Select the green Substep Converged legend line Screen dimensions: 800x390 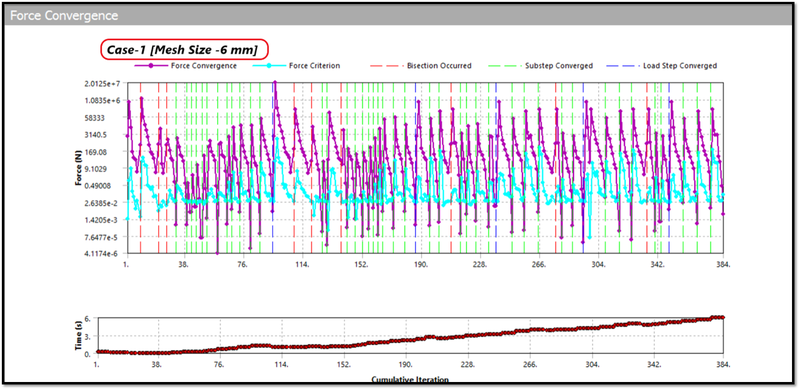[x=506, y=66]
